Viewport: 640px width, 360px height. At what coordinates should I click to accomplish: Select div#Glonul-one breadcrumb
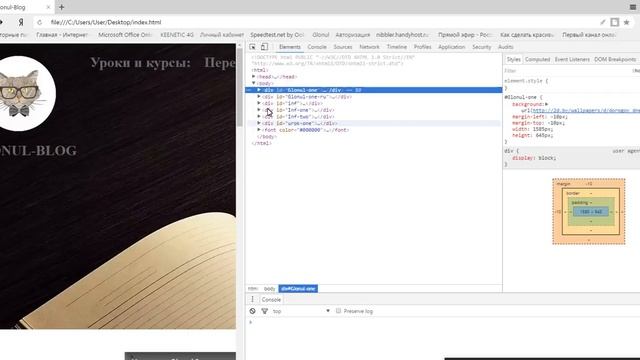(298, 289)
